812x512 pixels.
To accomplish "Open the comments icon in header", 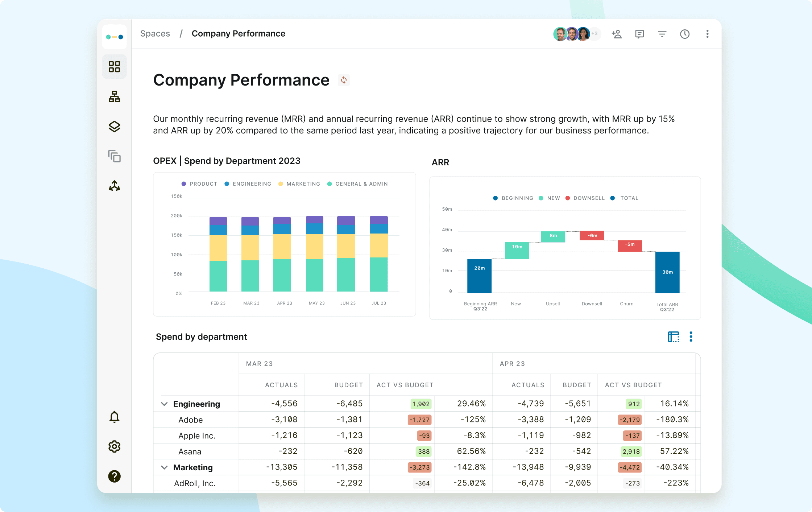I will pyautogui.click(x=639, y=34).
